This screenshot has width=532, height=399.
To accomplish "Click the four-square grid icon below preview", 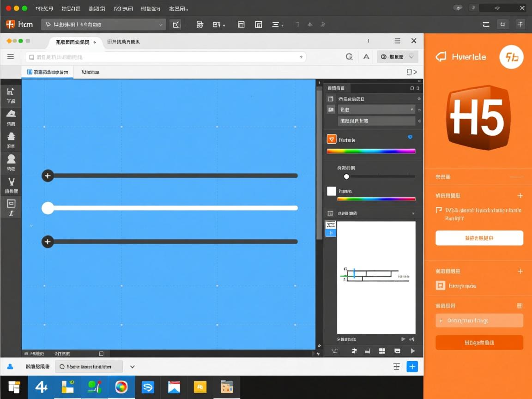I will click(x=382, y=351).
